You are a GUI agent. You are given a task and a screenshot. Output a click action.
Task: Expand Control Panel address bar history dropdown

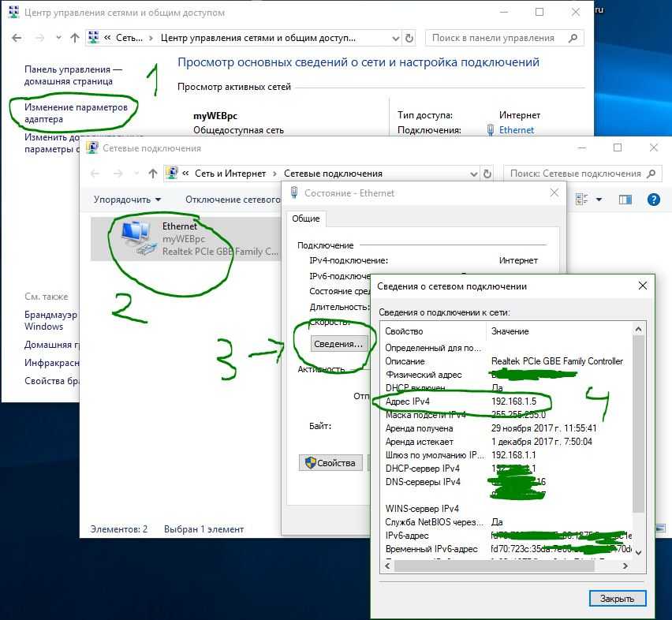pos(394,38)
